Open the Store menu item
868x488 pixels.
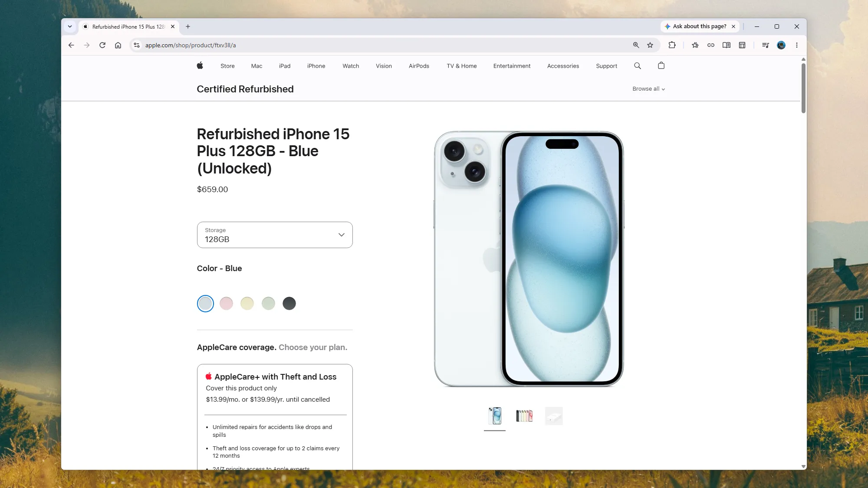[227, 66]
